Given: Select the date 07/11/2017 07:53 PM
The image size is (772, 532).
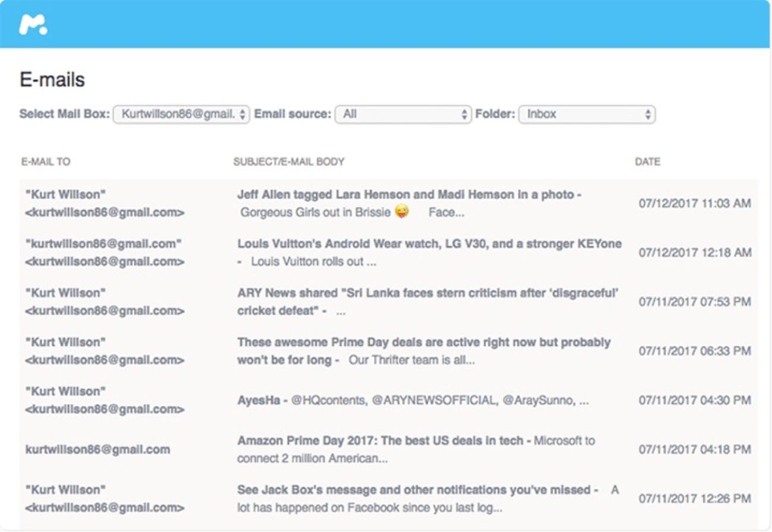Looking at the screenshot, I should click(695, 302).
